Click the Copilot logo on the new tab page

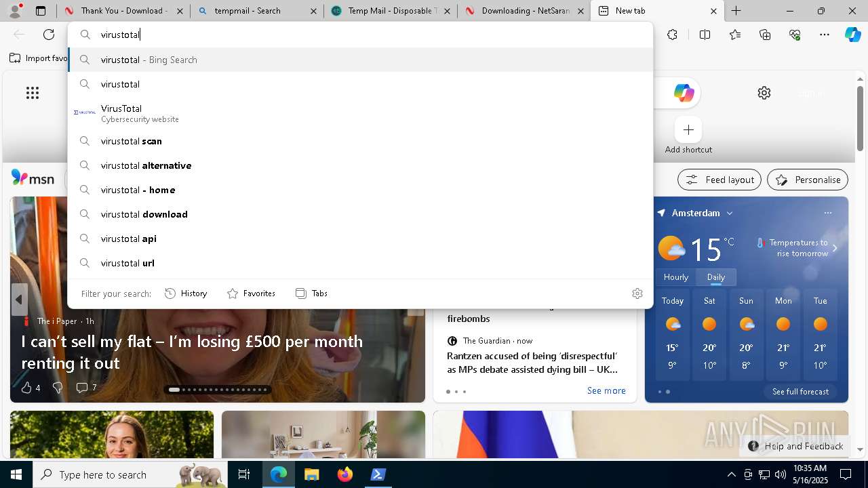[684, 93]
